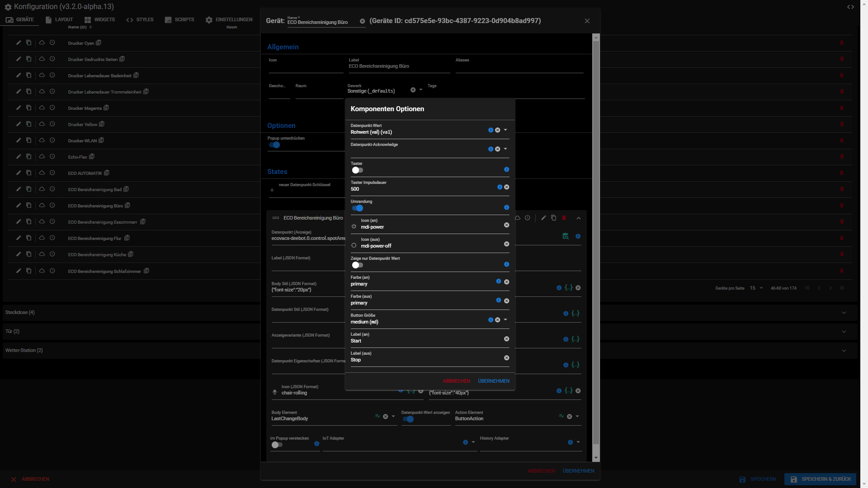Delete the ECO Bereichsreinigung Büro state

point(564,218)
